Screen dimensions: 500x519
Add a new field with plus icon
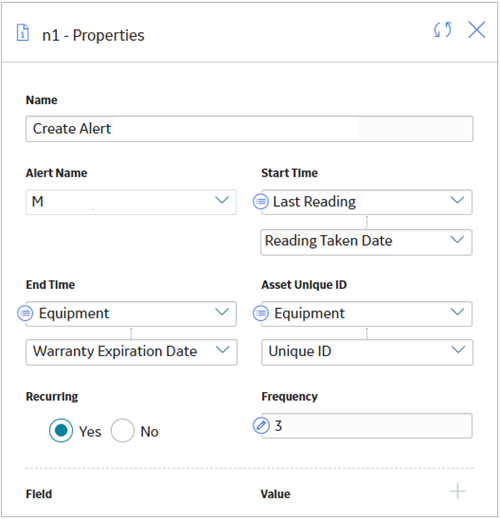point(458,491)
